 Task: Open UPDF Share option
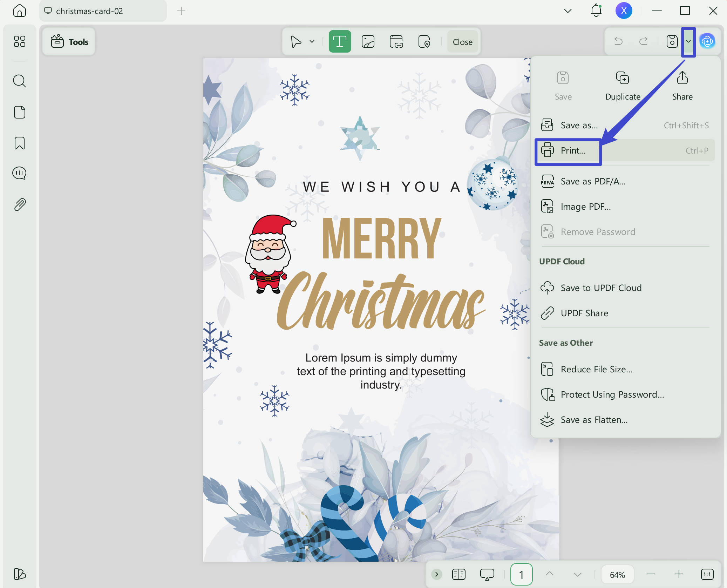(x=626, y=313)
